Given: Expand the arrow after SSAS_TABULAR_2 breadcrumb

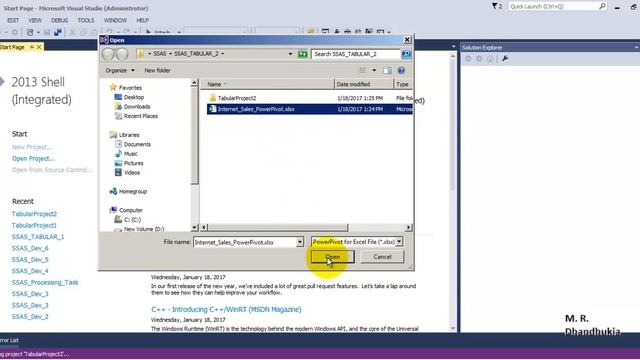Looking at the screenshot, I should 222,54.
